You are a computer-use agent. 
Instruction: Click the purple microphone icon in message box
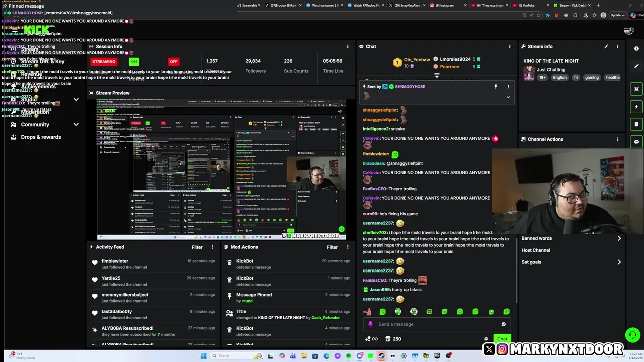pyautogui.click(x=371, y=324)
